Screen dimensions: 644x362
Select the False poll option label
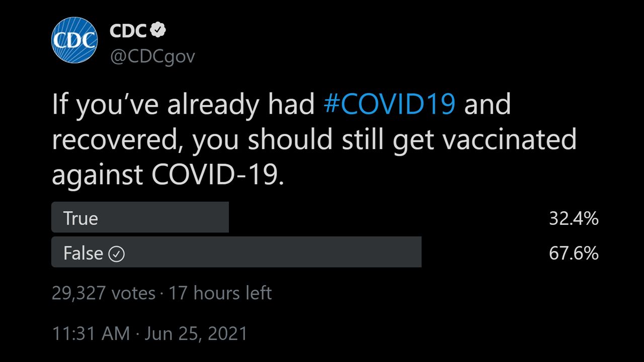[83, 253]
